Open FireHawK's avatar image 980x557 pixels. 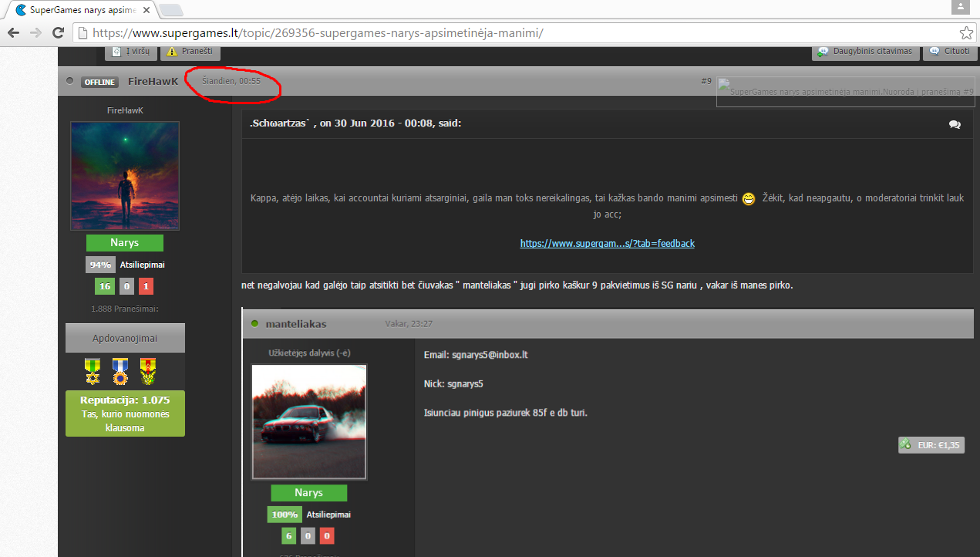click(x=125, y=176)
